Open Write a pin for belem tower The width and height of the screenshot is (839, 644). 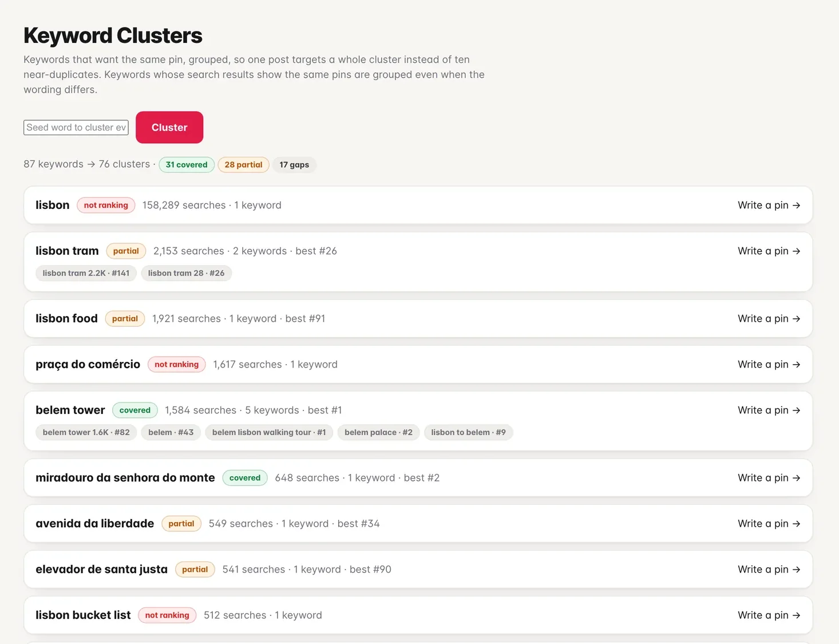[x=769, y=410]
